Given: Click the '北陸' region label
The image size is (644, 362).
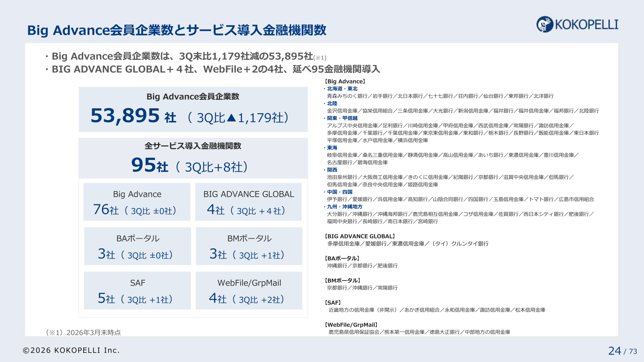Looking at the screenshot, I should 332,104.
